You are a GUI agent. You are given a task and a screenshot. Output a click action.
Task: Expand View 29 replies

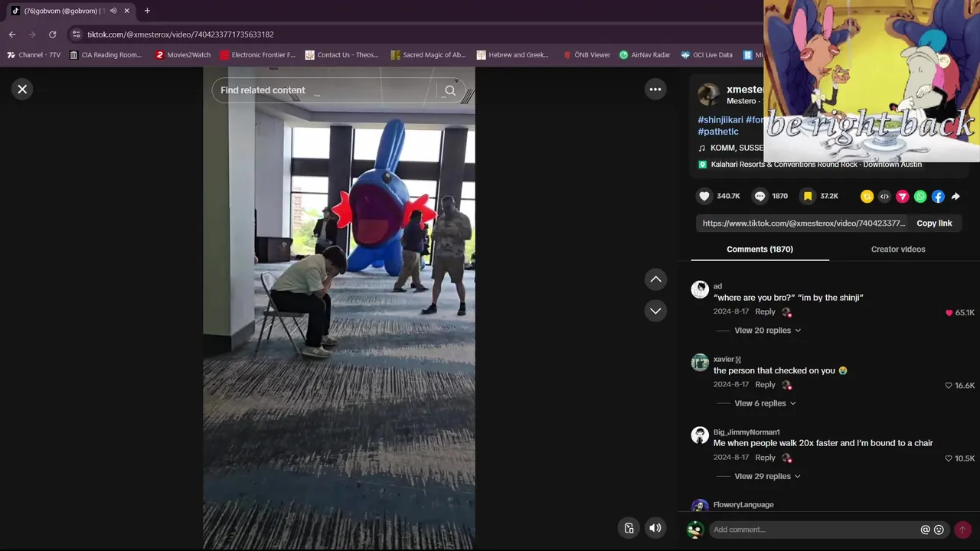(768, 476)
